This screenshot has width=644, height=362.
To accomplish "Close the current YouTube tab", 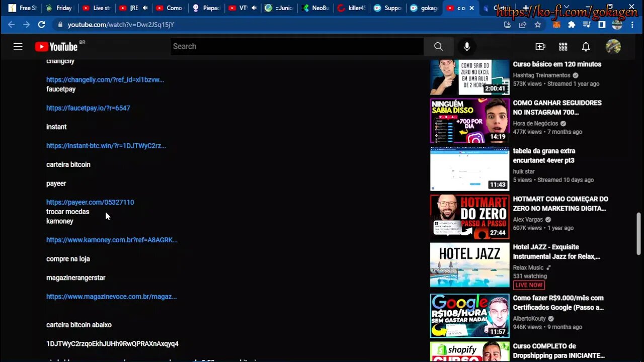I will coord(473,8).
